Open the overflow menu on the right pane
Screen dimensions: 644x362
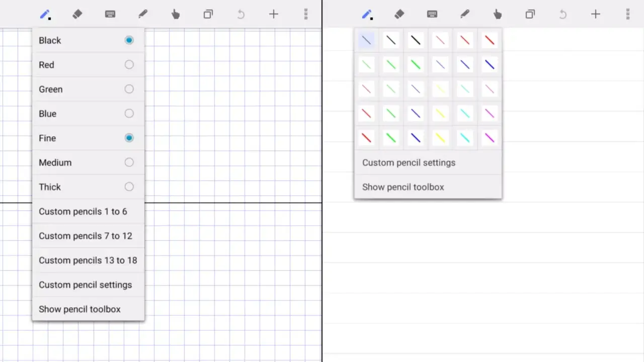tap(628, 14)
